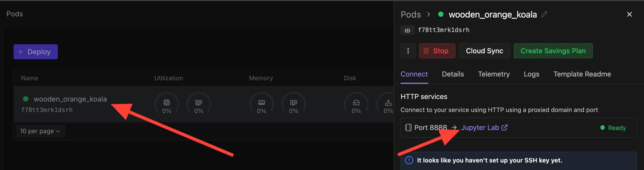Click the Cloud Sync button

tap(484, 51)
